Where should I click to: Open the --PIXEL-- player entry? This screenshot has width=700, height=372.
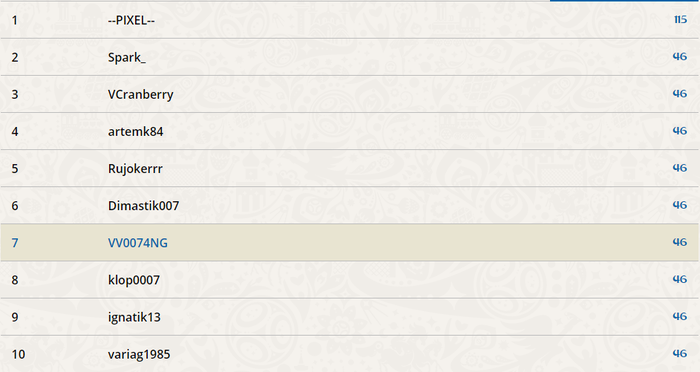131,20
